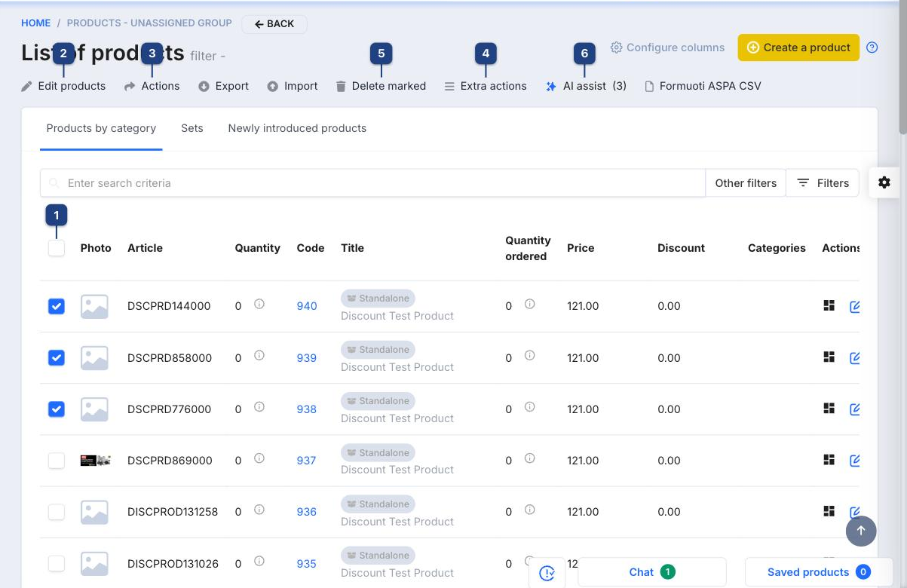Uncheck the checkbox for DSCPRD776000
Screen dimensions: 907x588
pyautogui.click(x=57, y=409)
